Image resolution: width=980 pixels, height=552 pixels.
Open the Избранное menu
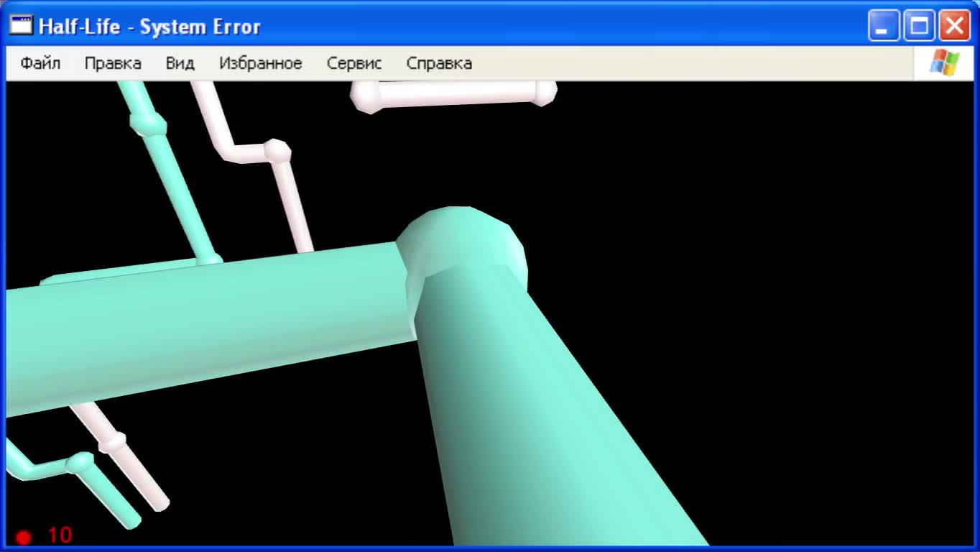[x=259, y=63]
